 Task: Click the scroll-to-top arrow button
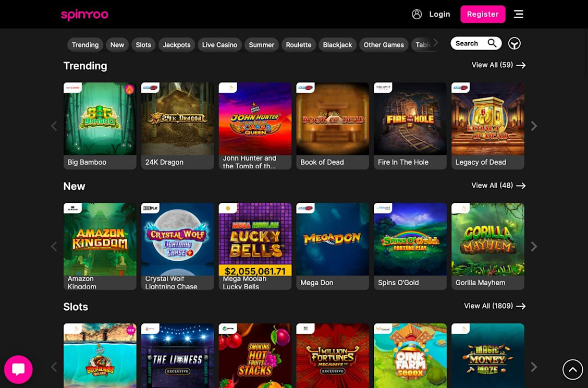pos(573,370)
